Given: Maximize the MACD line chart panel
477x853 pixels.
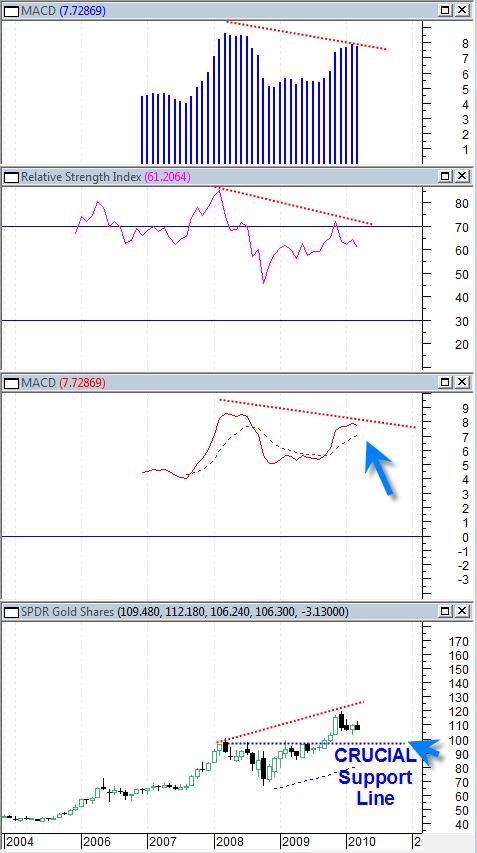Looking at the screenshot, I should 445,382.
